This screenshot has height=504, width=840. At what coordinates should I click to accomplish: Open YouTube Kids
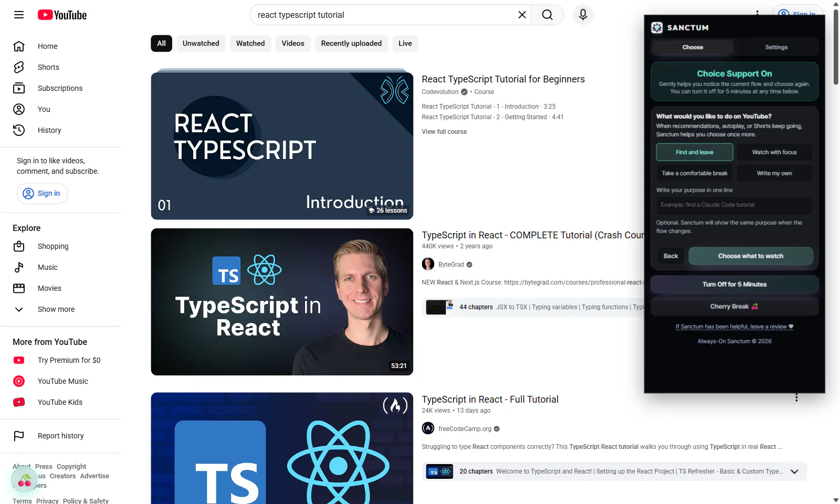[60, 402]
